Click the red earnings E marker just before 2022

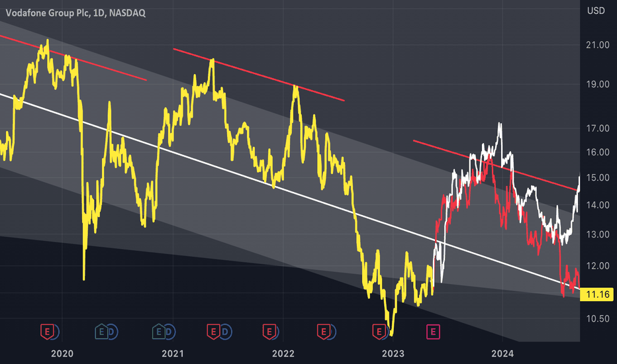(269, 332)
